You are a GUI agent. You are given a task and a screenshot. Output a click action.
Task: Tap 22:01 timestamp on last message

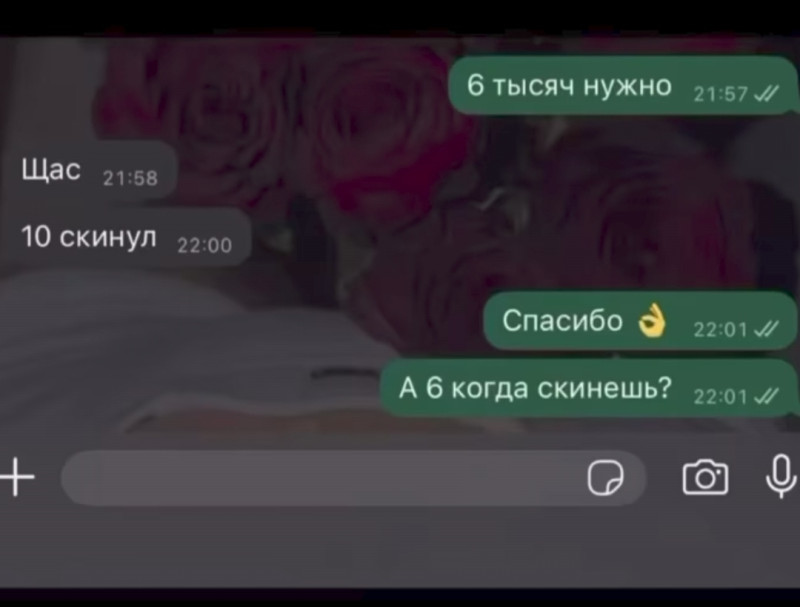click(721, 397)
